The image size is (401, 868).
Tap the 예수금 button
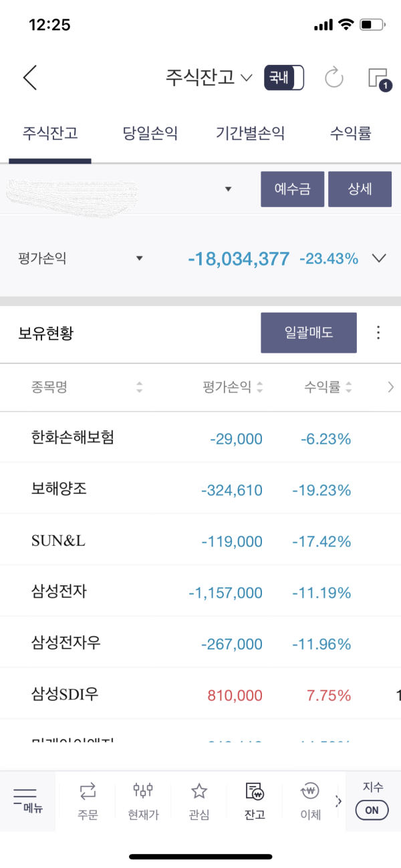click(x=293, y=189)
